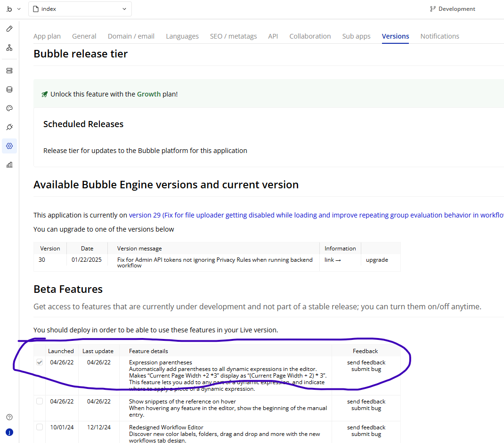The height and width of the screenshot is (443, 504).
Task: Open the Styles palette icon
Action: click(9, 108)
